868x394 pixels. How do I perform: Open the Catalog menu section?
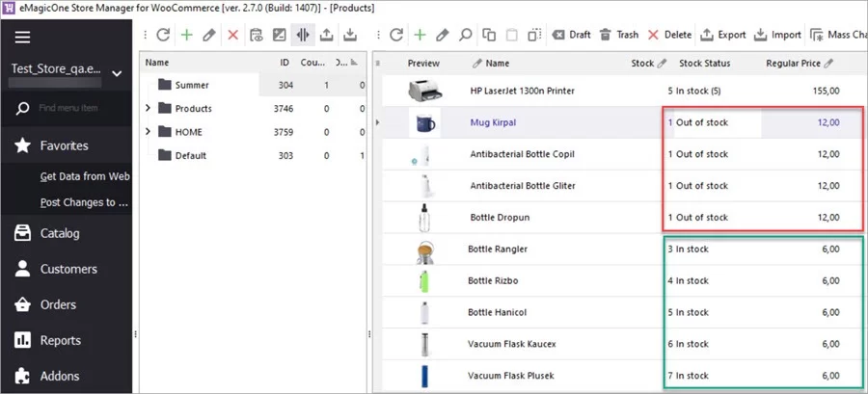click(x=60, y=233)
